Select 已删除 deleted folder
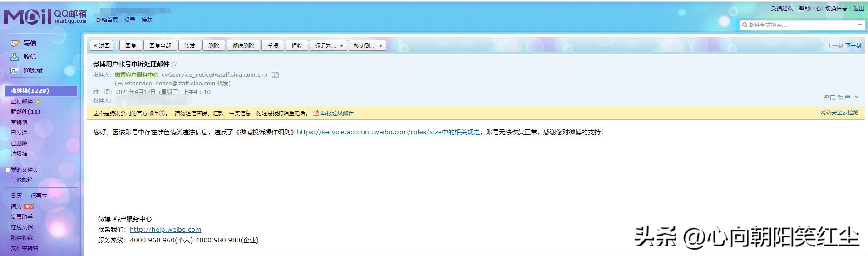Viewport: 868px width, 256px height. tap(19, 143)
